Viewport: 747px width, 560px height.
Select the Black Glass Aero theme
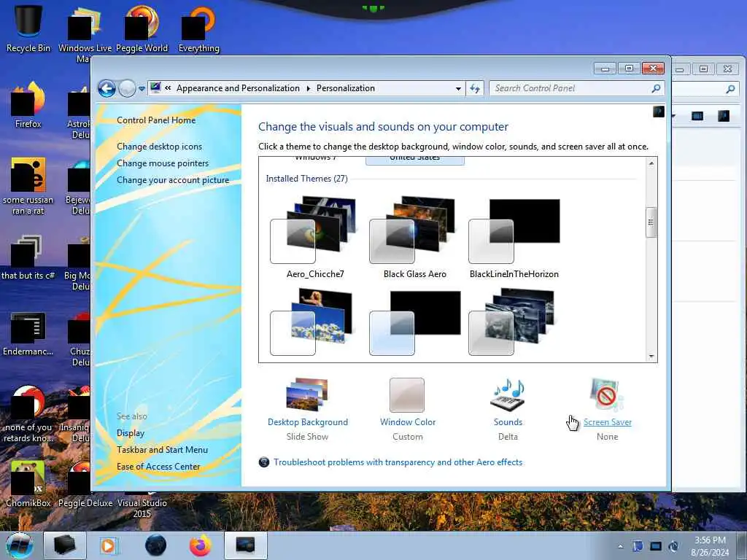click(414, 237)
